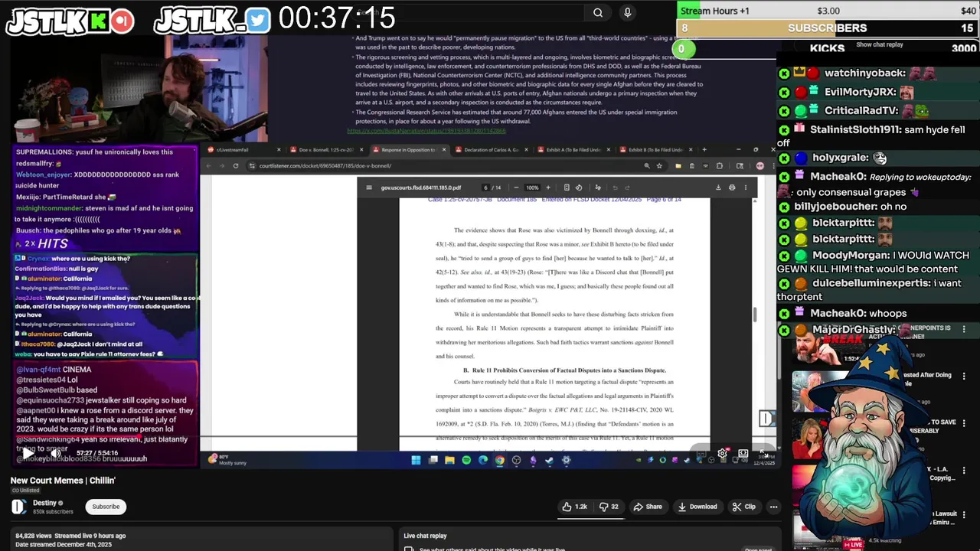The image size is (980, 551).
Task: Mute the video with the volume icon
Action: (x=55, y=453)
